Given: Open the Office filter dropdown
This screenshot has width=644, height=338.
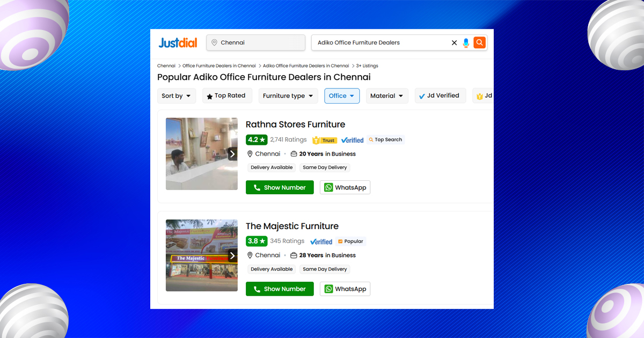Looking at the screenshot, I should click(342, 96).
